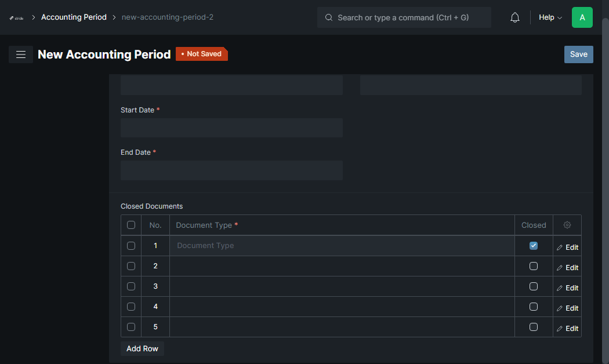Check Closed for row 4
Screen dimensions: 609x364
tap(533, 307)
